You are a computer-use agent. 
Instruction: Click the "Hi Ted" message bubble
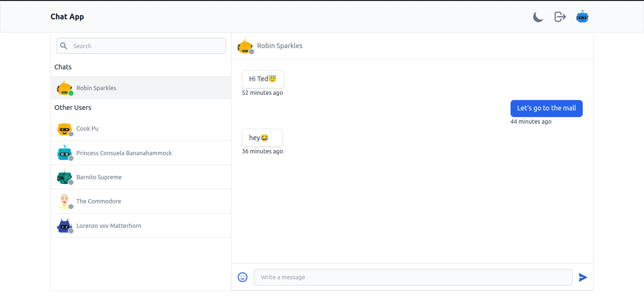263,79
